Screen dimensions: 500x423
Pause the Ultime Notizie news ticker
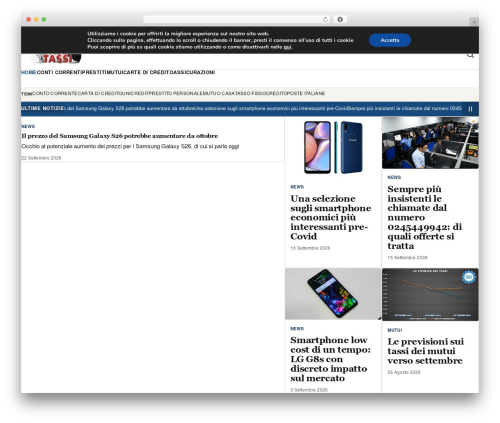click(470, 109)
